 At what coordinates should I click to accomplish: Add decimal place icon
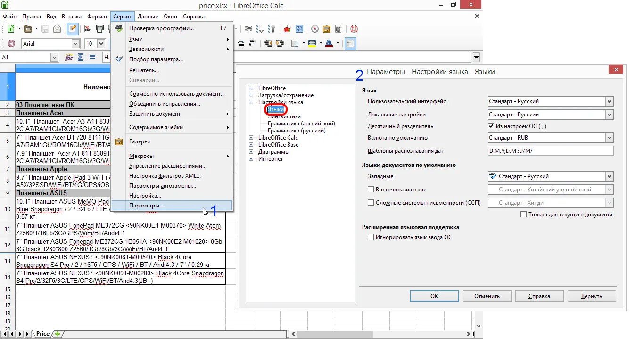[x=241, y=43]
